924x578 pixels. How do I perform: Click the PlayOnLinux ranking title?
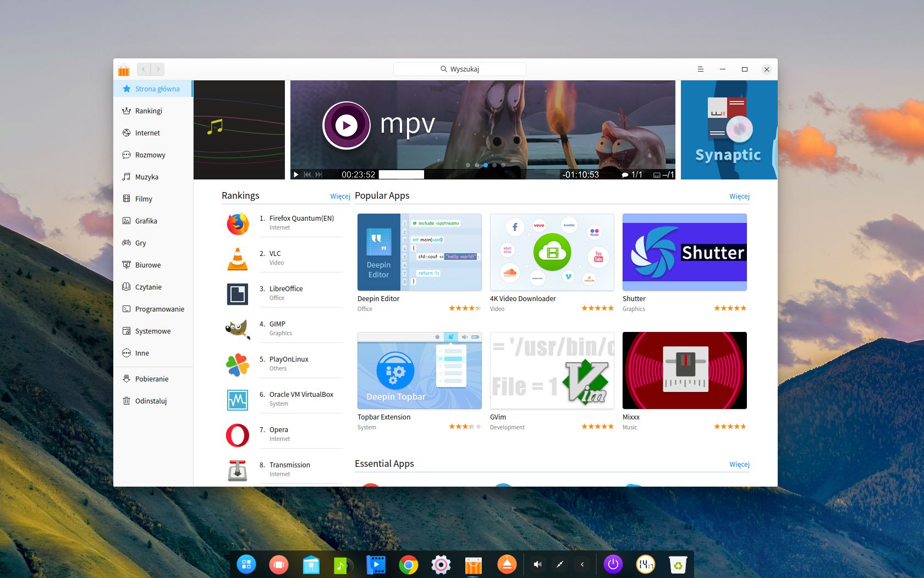(289, 359)
